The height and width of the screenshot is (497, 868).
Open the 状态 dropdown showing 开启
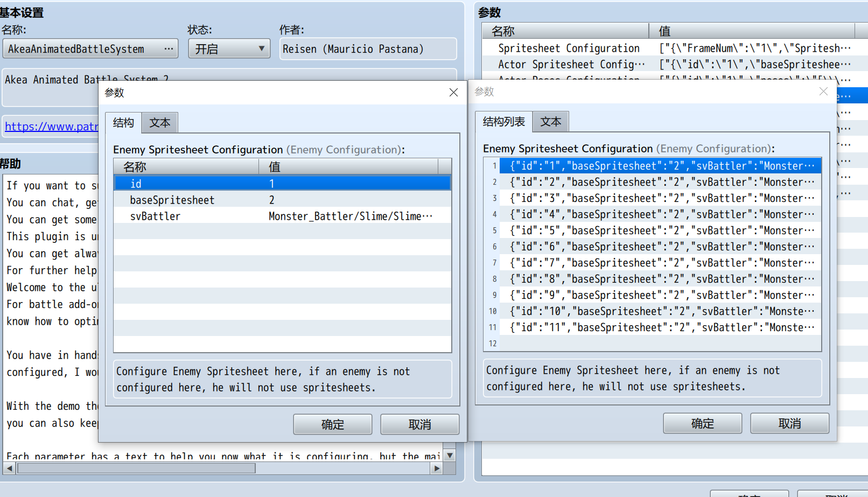(229, 49)
